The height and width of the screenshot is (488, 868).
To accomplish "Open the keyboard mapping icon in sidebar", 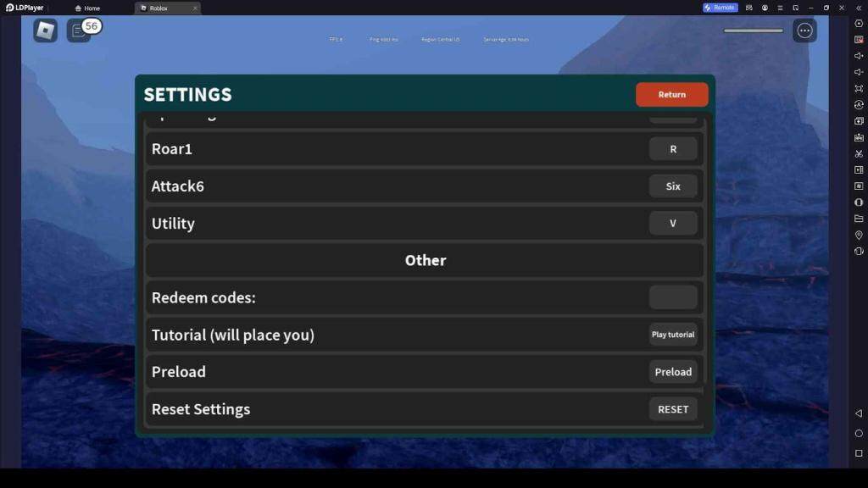I will pos(859,39).
